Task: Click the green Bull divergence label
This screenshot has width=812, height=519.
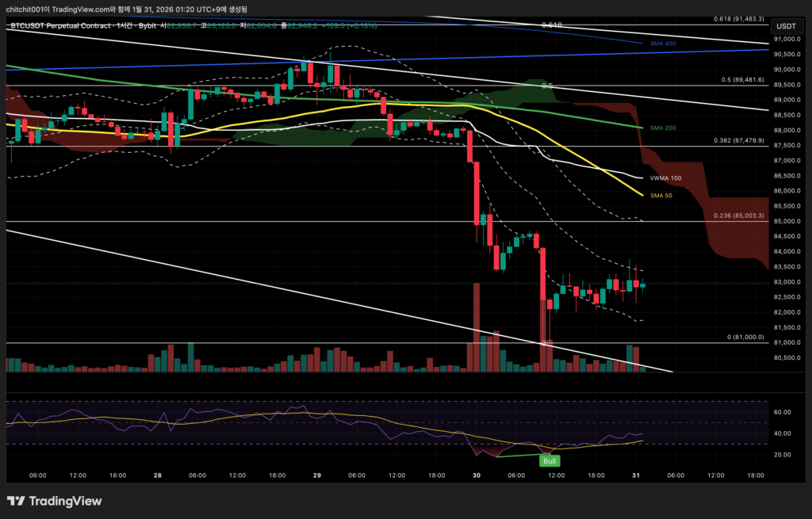Action: (547, 460)
